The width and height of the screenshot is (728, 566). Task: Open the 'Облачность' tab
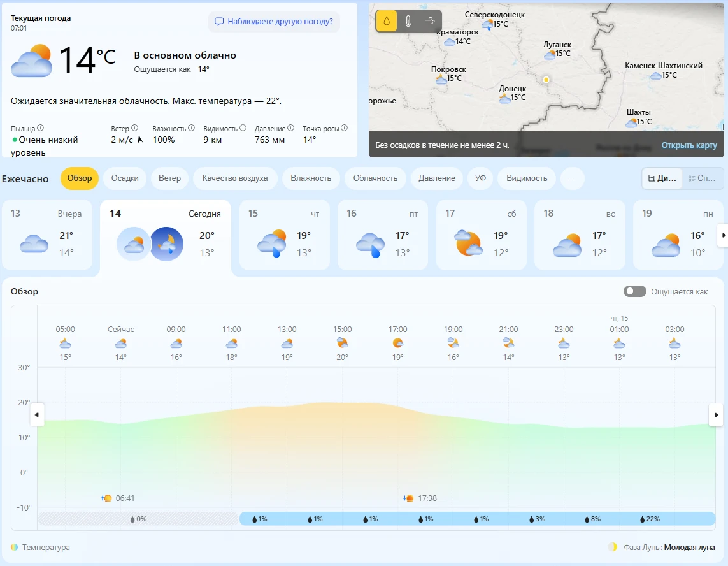point(375,178)
